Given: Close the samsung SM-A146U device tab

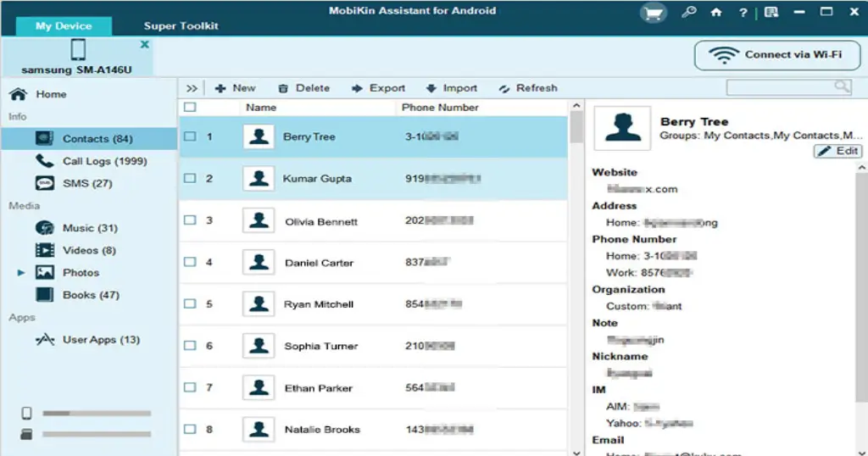Looking at the screenshot, I should [144, 44].
